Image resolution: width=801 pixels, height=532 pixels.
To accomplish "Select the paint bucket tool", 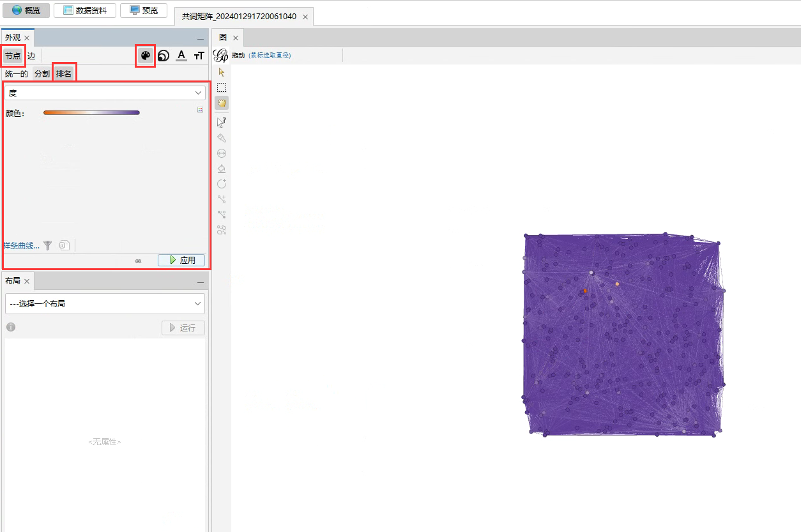I will point(222,169).
